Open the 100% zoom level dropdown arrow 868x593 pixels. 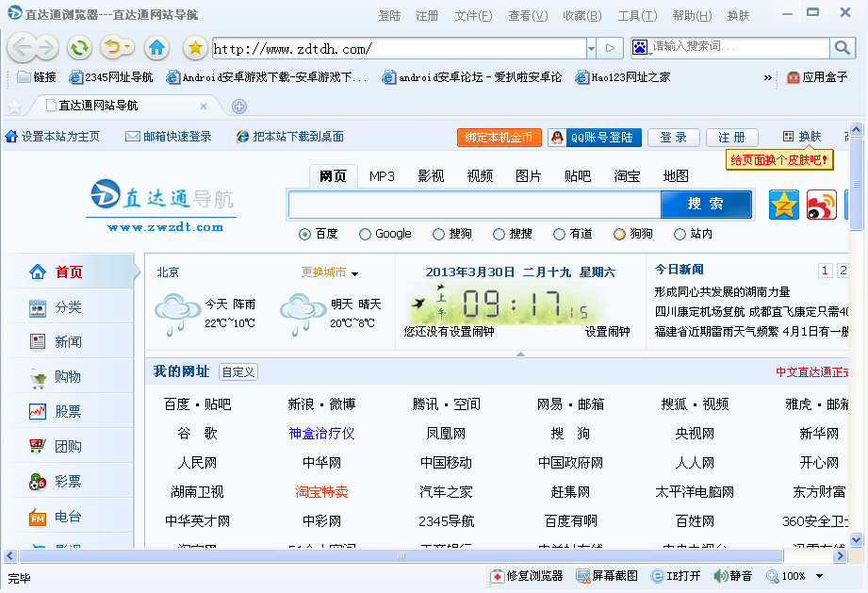point(819,576)
